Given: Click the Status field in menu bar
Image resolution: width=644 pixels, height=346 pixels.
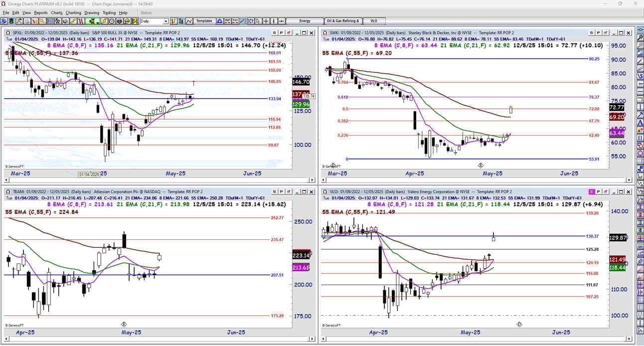Looking at the screenshot, I should (147, 12).
